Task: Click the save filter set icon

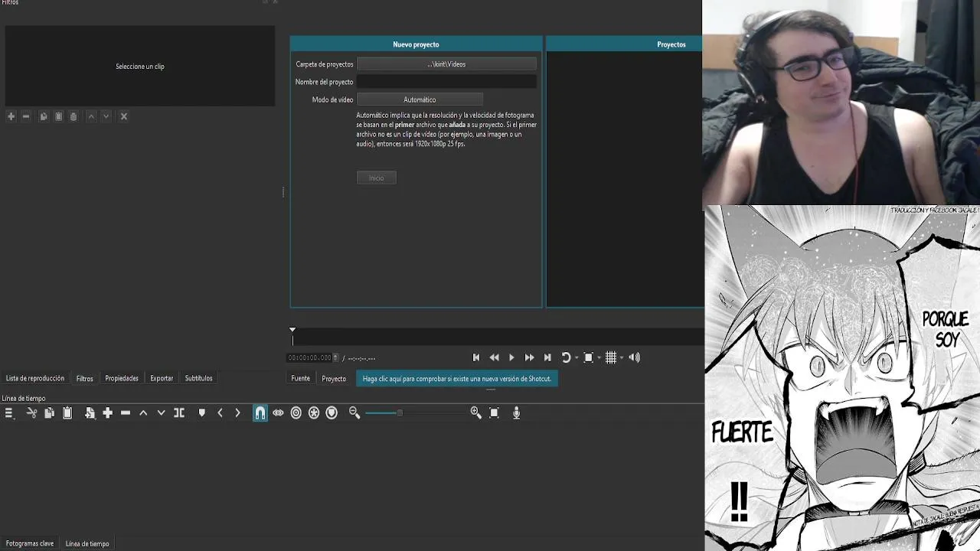Action: [73, 116]
